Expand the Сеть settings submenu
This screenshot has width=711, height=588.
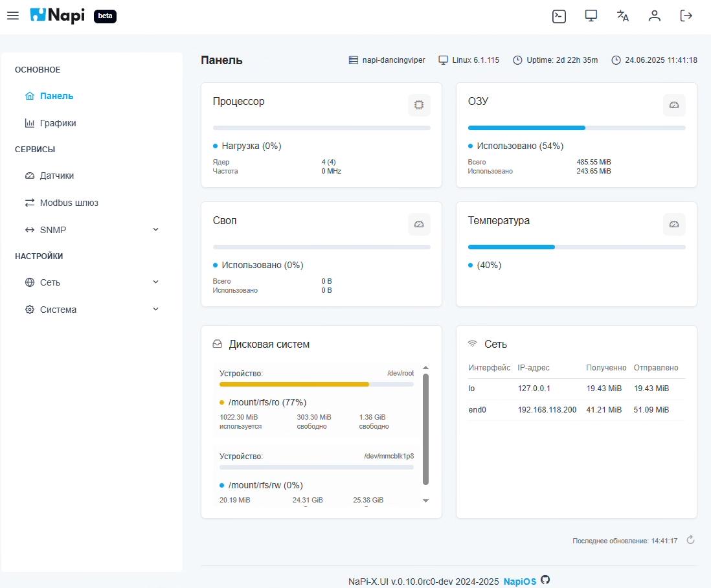pyautogui.click(x=155, y=282)
